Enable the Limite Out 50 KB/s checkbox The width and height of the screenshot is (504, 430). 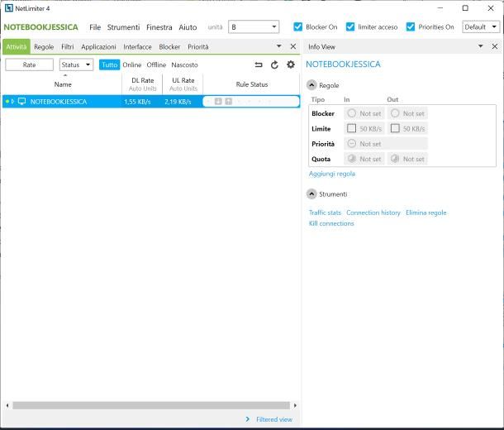(395, 129)
